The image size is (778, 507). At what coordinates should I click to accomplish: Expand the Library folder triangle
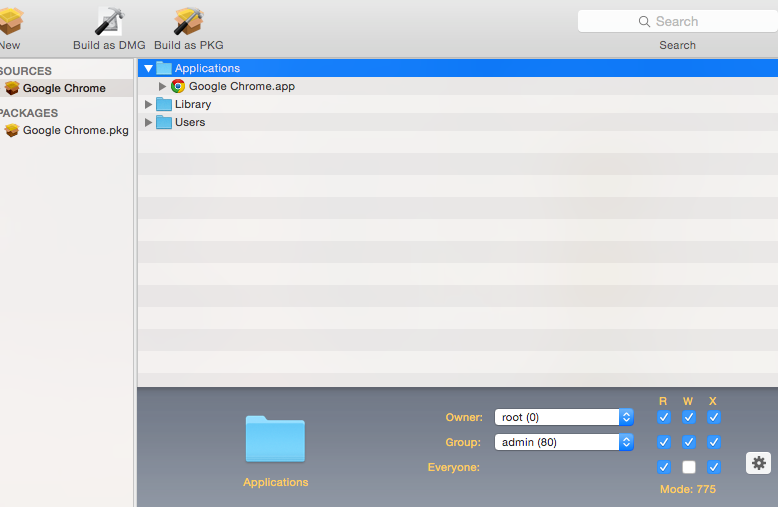(x=148, y=104)
